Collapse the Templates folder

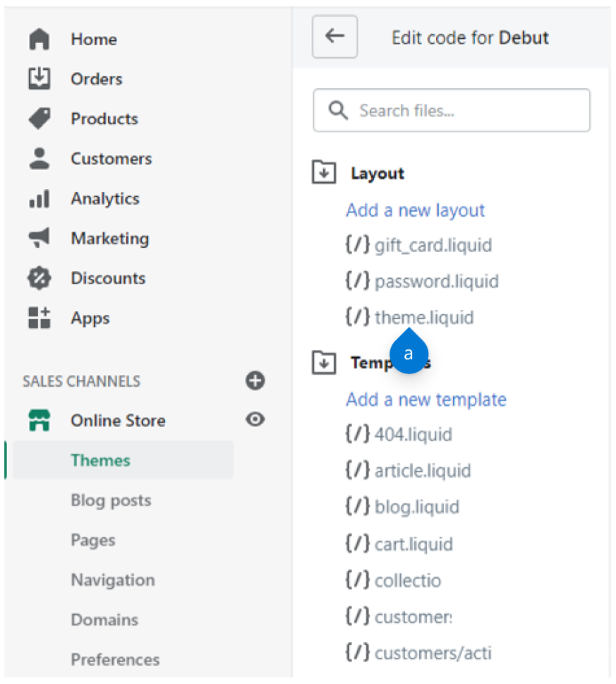point(324,362)
